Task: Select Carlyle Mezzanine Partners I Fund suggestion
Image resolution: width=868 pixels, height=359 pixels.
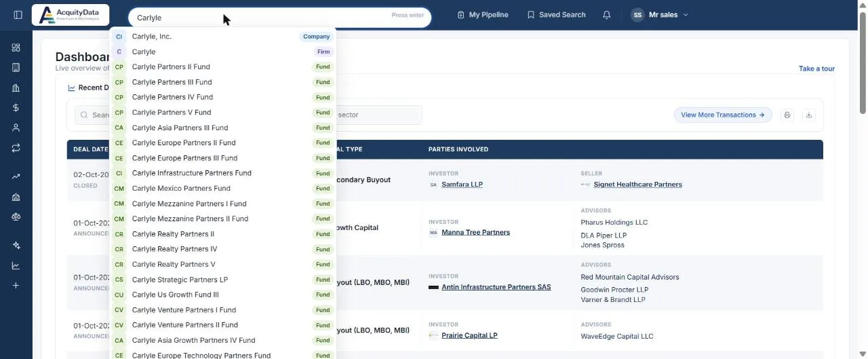Action: click(x=222, y=204)
